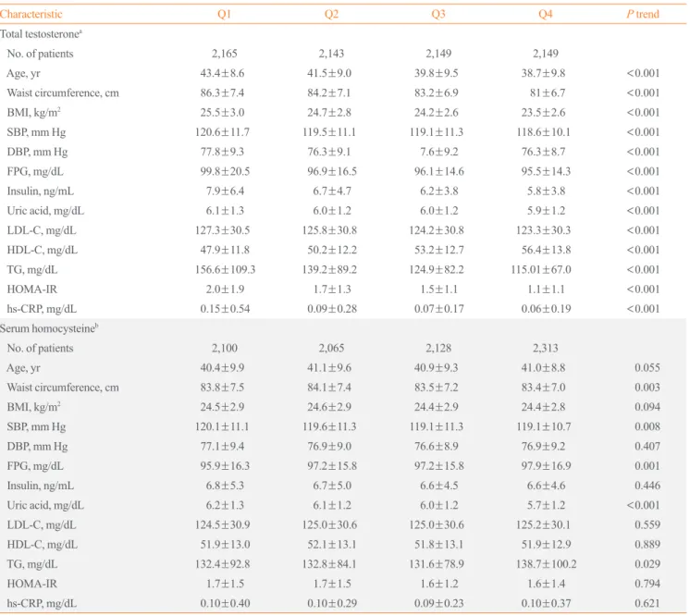Click hs-CRP value 0.15±0.54

(225, 309)
